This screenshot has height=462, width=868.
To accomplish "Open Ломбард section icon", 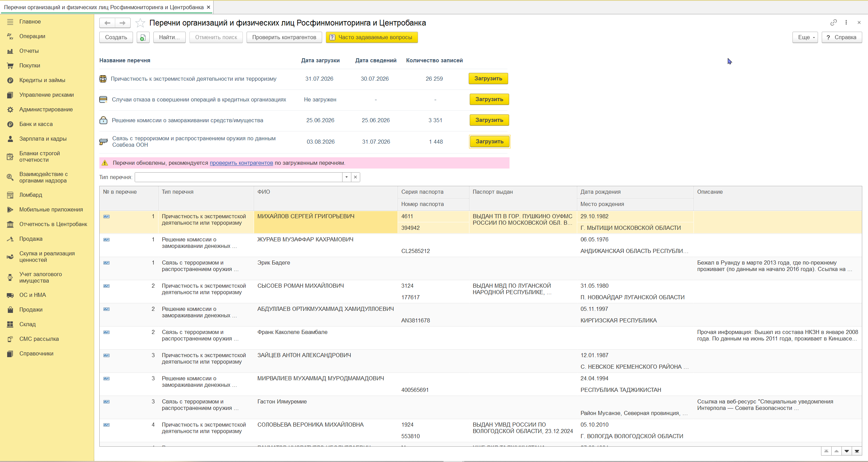I will [10, 195].
